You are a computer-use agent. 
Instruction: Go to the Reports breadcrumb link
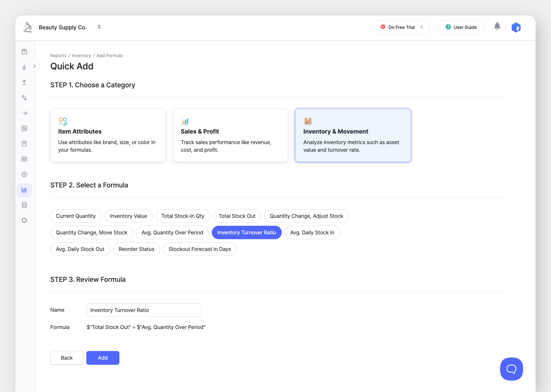pos(58,55)
